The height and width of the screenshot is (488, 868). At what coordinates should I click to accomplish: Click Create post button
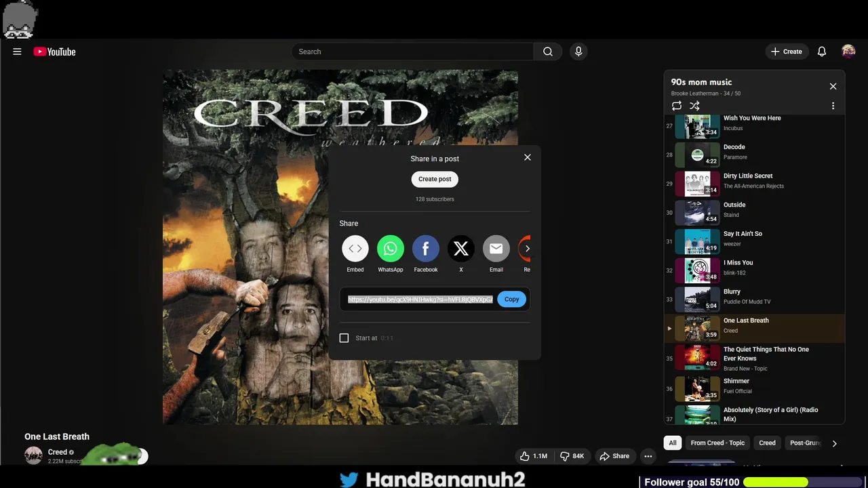point(435,179)
